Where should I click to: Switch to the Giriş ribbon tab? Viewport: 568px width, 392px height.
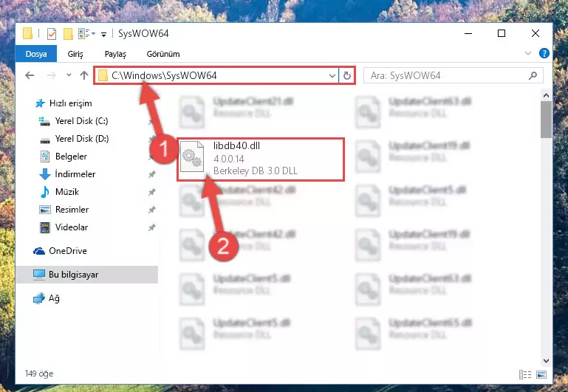click(x=75, y=54)
